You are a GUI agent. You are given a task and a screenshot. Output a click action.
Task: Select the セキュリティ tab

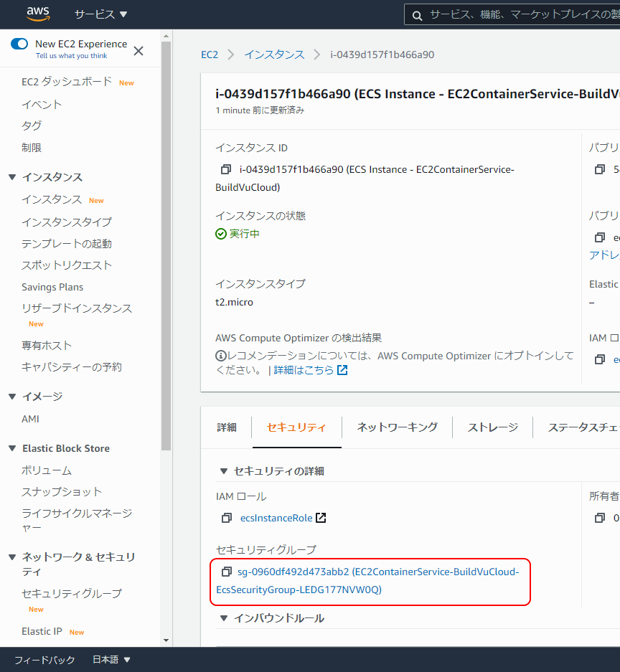click(296, 427)
